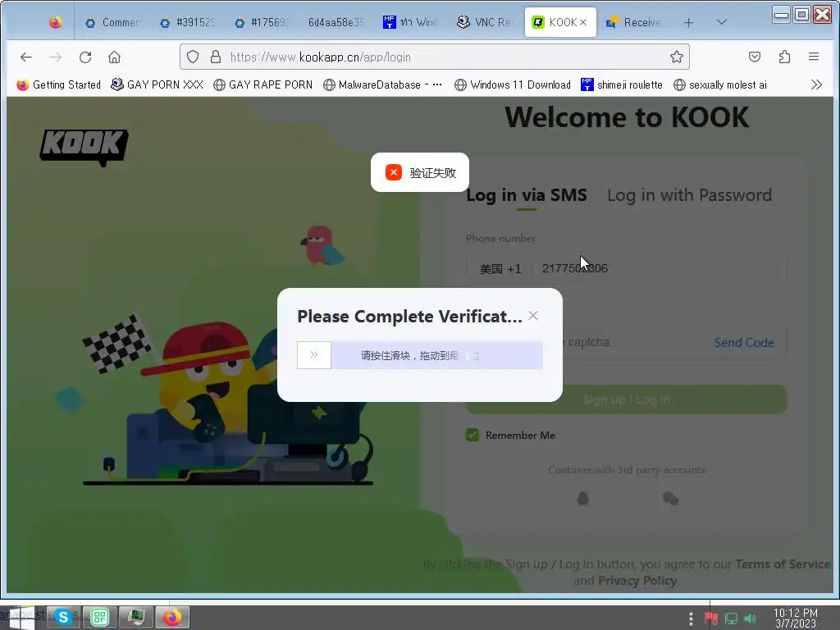Open the Firefox hamburger application menu
The image size is (840, 630).
click(x=813, y=57)
